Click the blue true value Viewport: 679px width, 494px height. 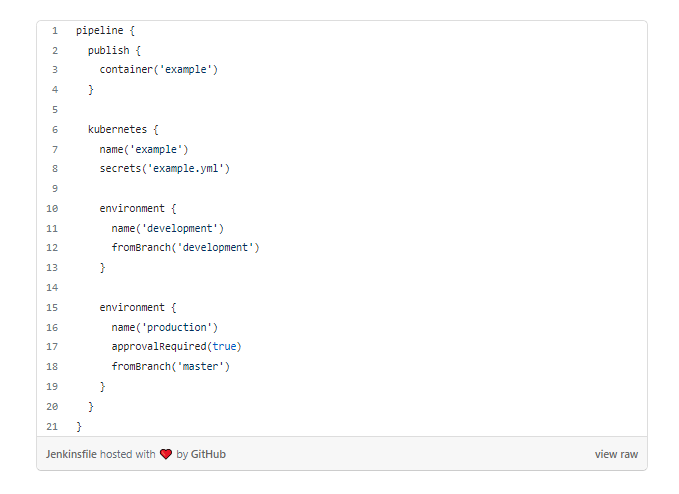[224, 346]
